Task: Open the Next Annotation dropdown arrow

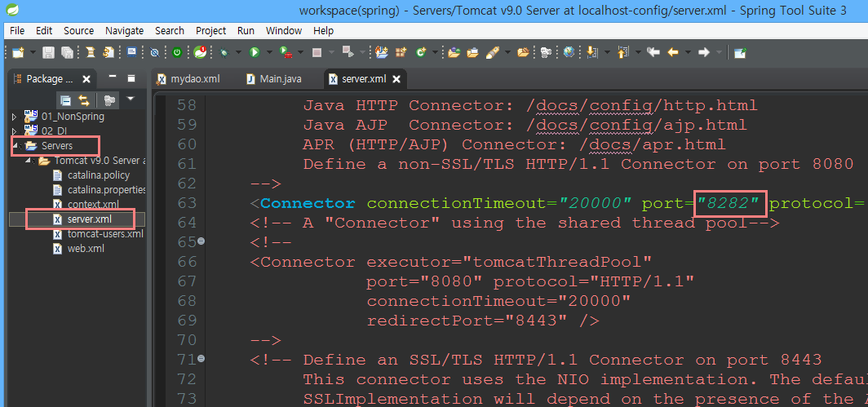Action: pyautogui.click(x=607, y=52)
